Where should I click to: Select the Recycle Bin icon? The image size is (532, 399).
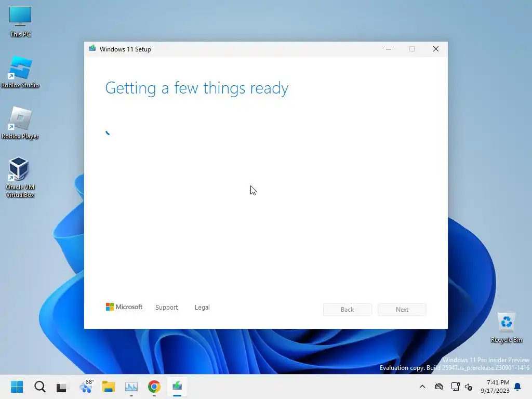[506, 327]
